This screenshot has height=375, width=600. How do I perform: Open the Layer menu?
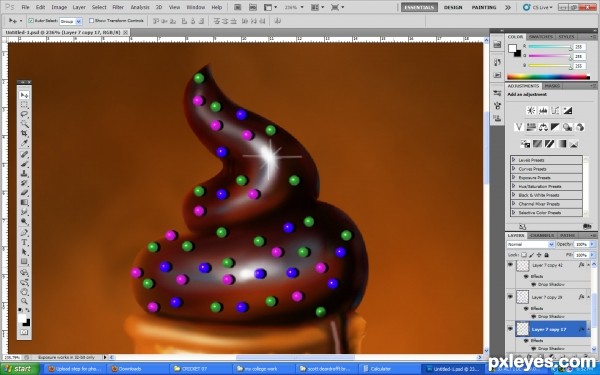coord(79,7)
